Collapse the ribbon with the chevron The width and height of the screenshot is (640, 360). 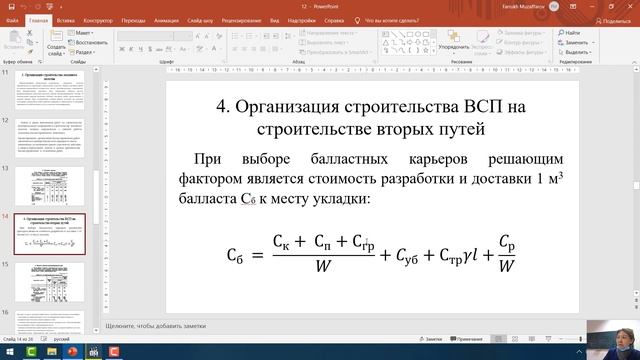coord(634,62)
